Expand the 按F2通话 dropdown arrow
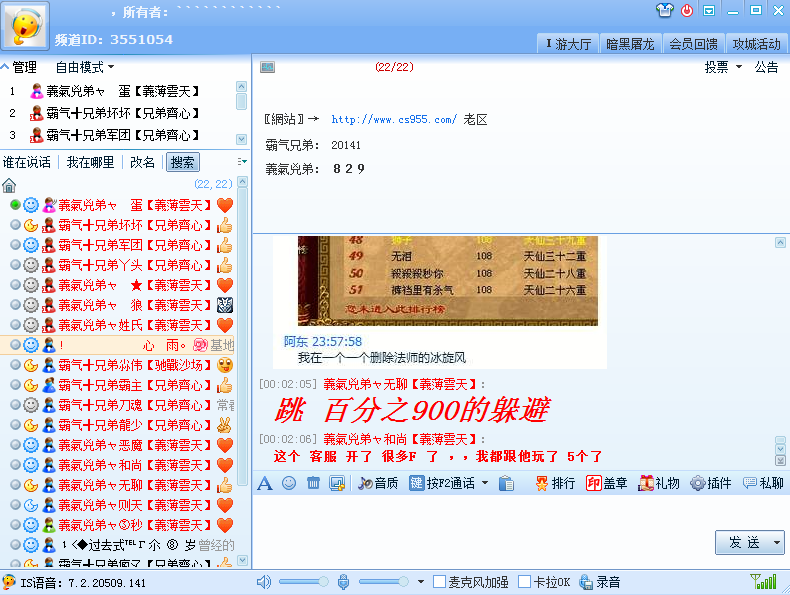Screen dimensions: 790x595 pyautogui.click(x=485, y=483)
